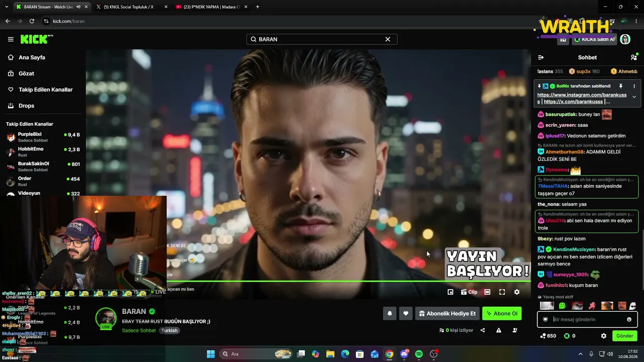644x362 pixels.
Task: Switch the player to theater mode
Action: point(487,292)
